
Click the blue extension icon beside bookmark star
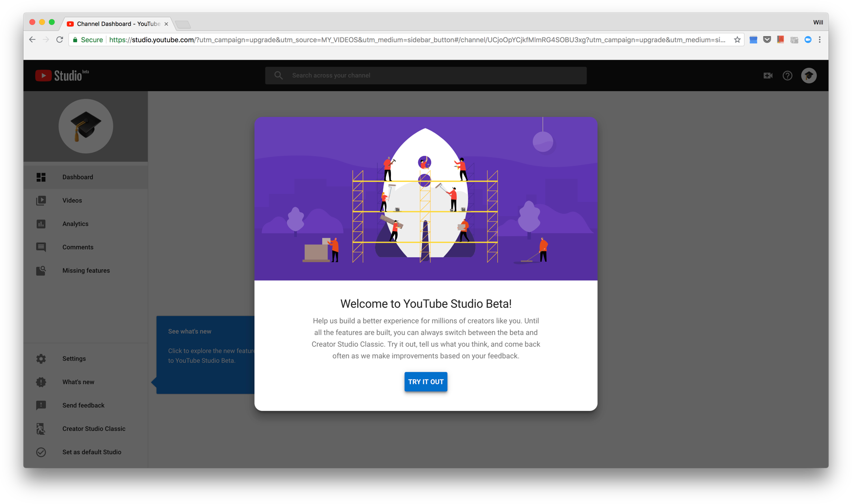(754, 40)
